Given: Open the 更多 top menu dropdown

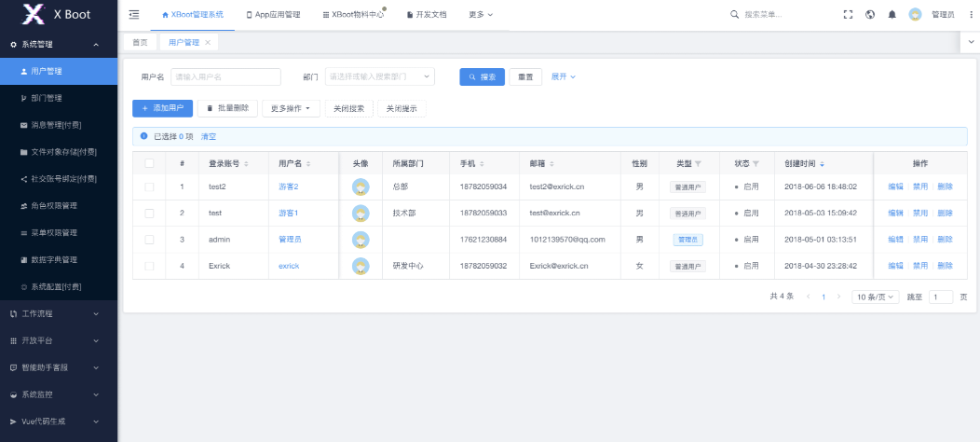Looking at the screenshot, I should click(481, 14).
